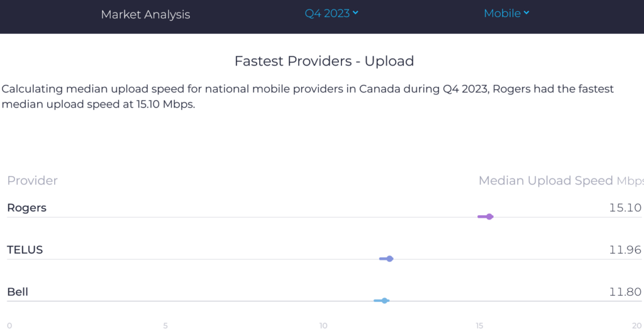
Task: Select the TELUS provider row label
Action: (25, 250)
